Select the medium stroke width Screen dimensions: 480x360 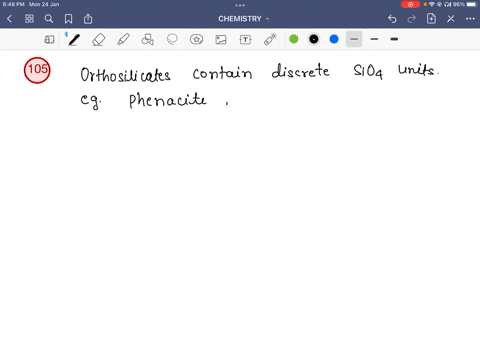[374, 39]
